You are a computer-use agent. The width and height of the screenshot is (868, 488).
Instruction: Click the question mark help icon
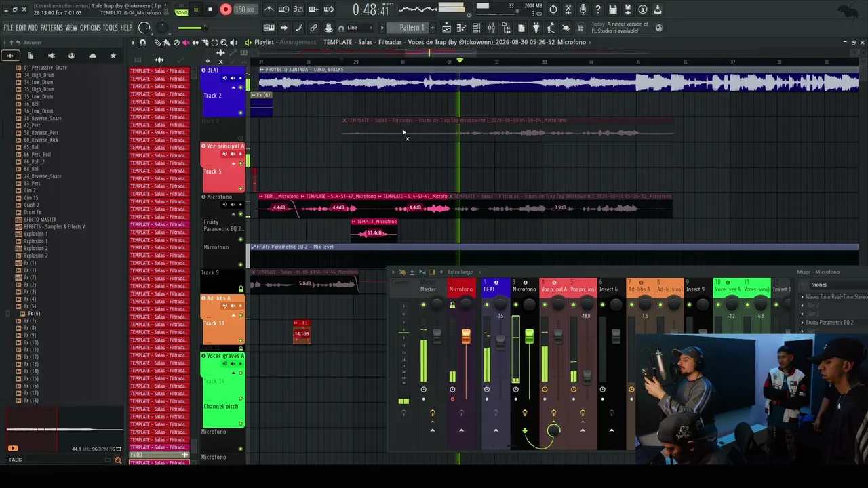pyautogui.click(x=597, y=9)
